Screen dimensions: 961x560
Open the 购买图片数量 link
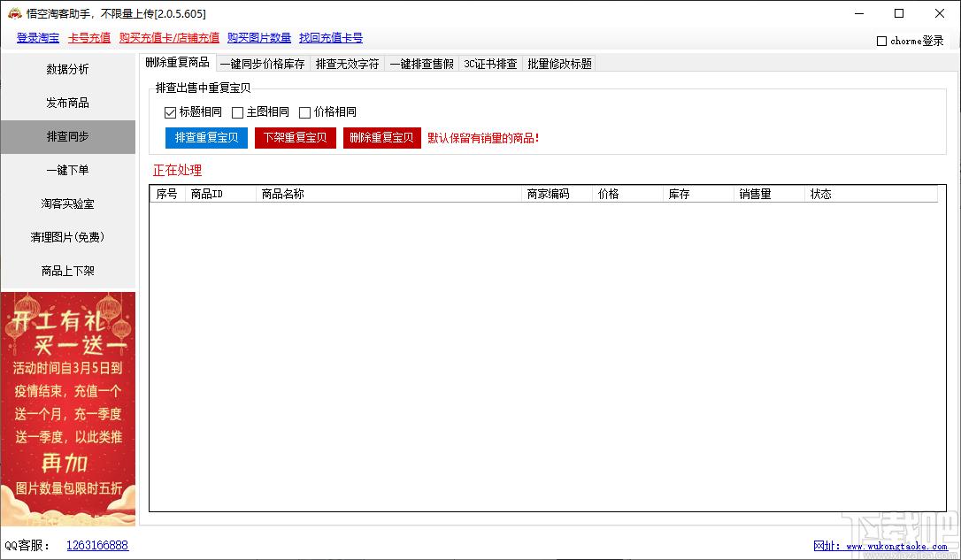(x=259, y=37)
